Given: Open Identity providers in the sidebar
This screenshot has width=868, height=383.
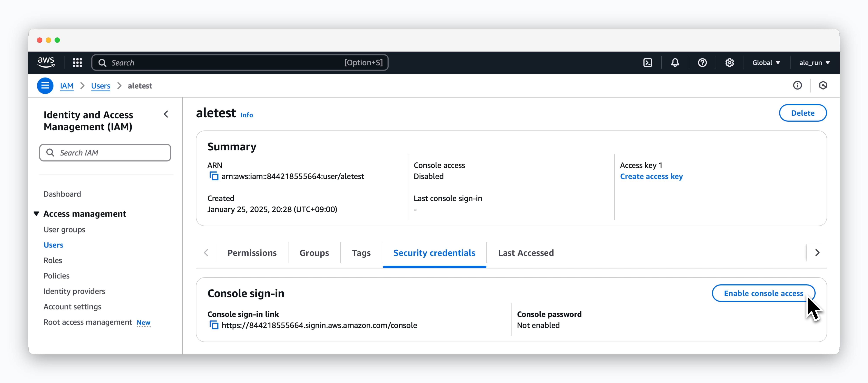Looking at the screenshot, I should pos(74,291).
